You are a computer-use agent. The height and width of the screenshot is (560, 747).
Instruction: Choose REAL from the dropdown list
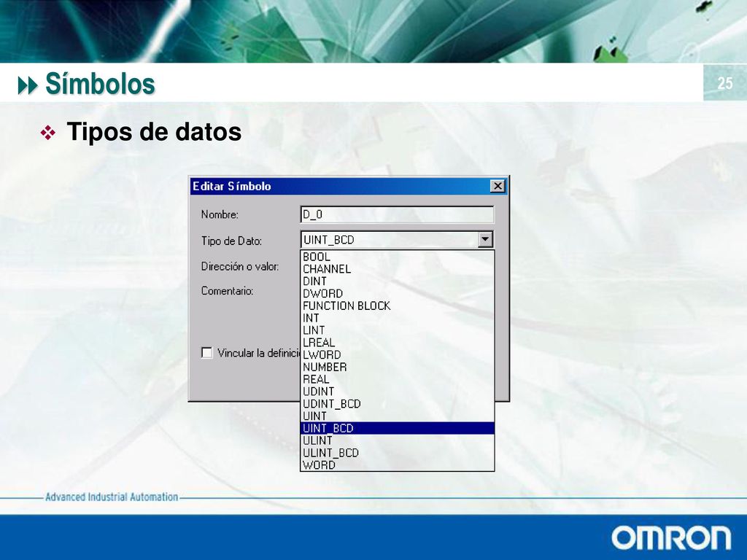[x=398, y=379]
